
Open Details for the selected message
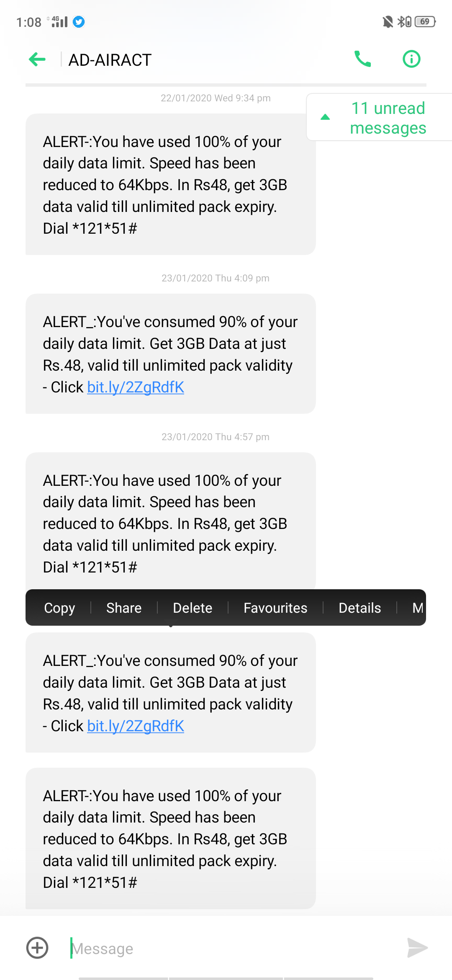(x=360, y=608)
